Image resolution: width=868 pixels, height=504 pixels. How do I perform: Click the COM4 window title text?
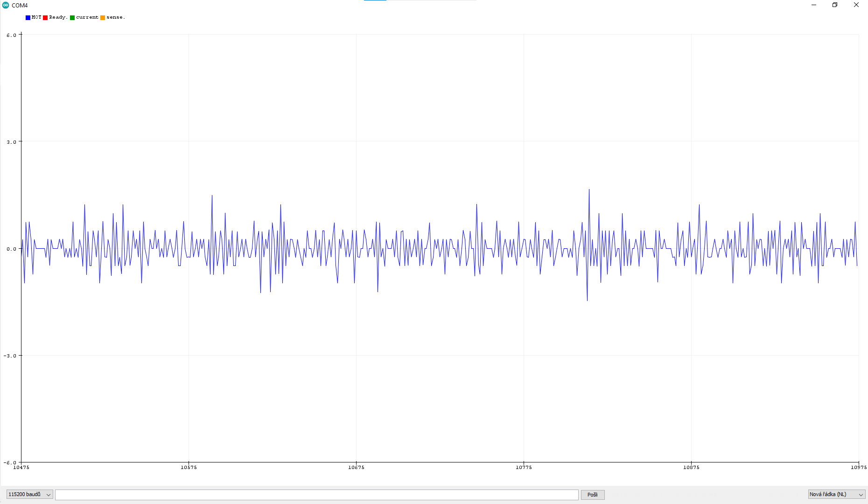tap(20, 6)
